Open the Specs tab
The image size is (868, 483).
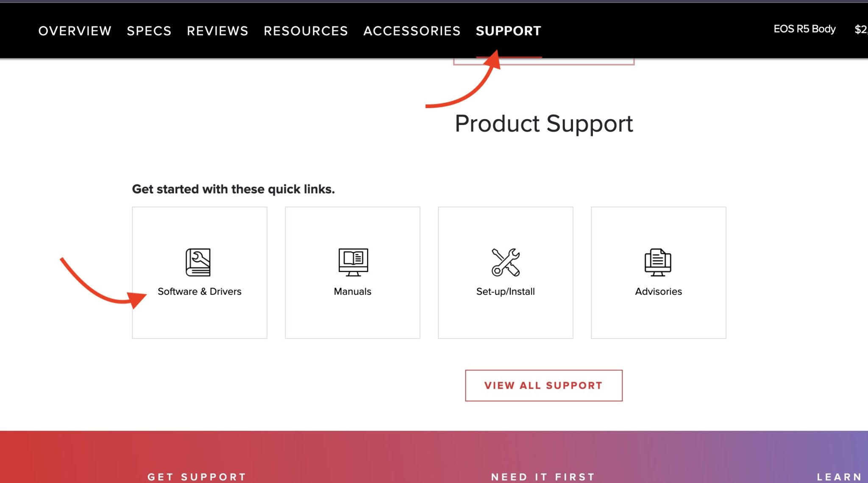click(149, 31)
